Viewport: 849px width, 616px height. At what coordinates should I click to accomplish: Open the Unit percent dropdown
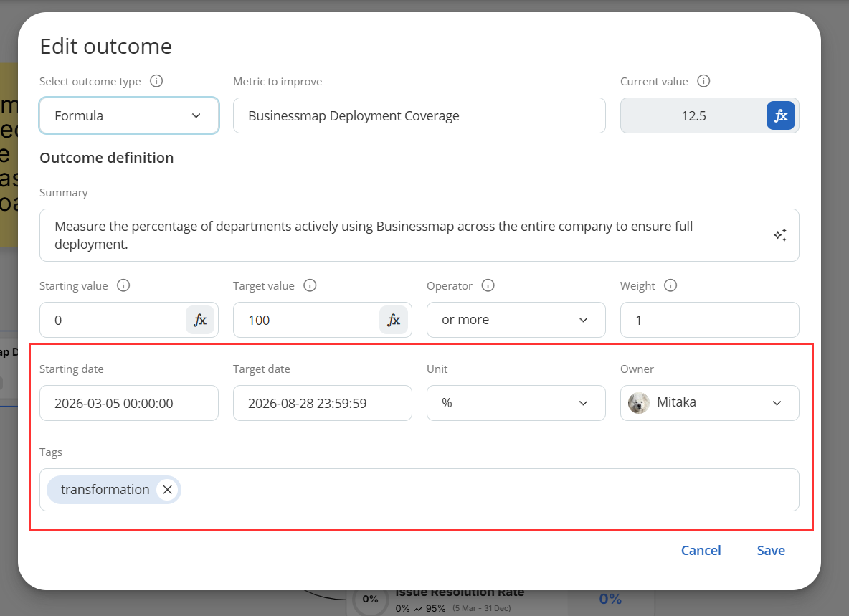(516, 403)
